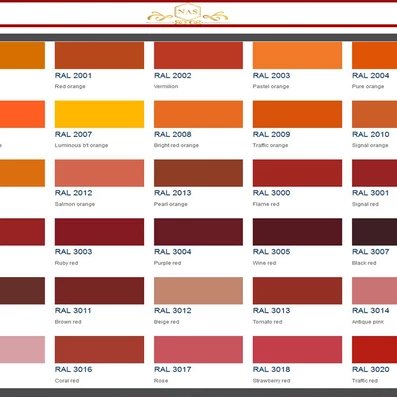Pick the RAL 2002 Vermilion color swatch

(198, 55)
